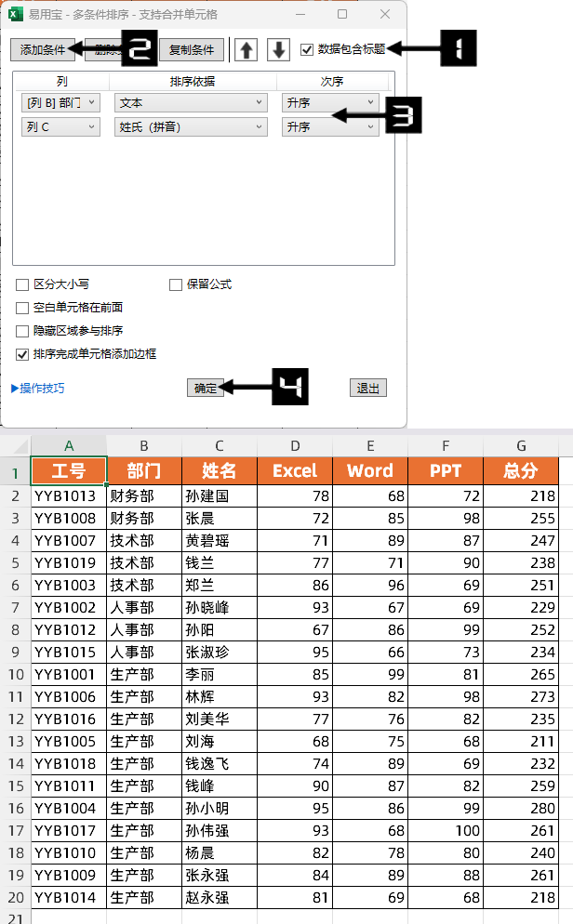
Task: Click the move condition down arrow
Action: (279, 50)
